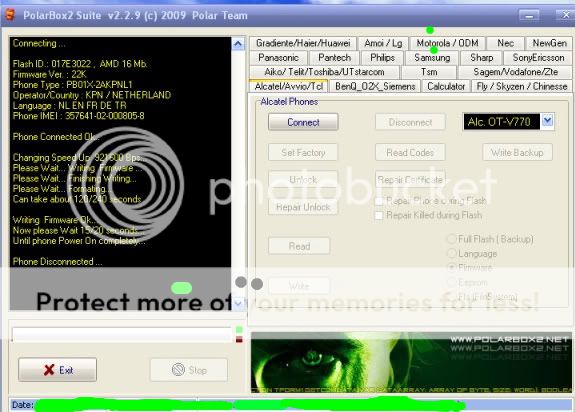Click the Stop button
Viewport: 575px width, 412px height.
(188, 370)
